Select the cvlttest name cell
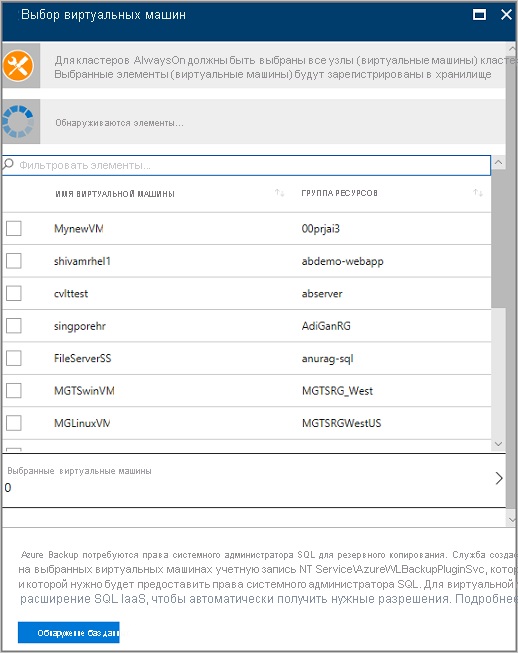The image size is (518, 653). pyautogui.click(x=71, y=294)
